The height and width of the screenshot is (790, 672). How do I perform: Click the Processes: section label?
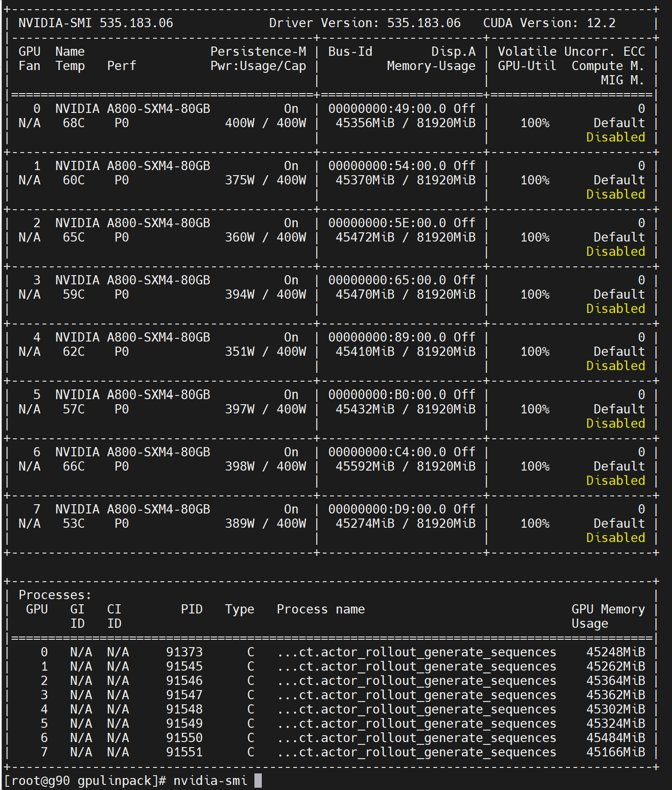[55, 595]
